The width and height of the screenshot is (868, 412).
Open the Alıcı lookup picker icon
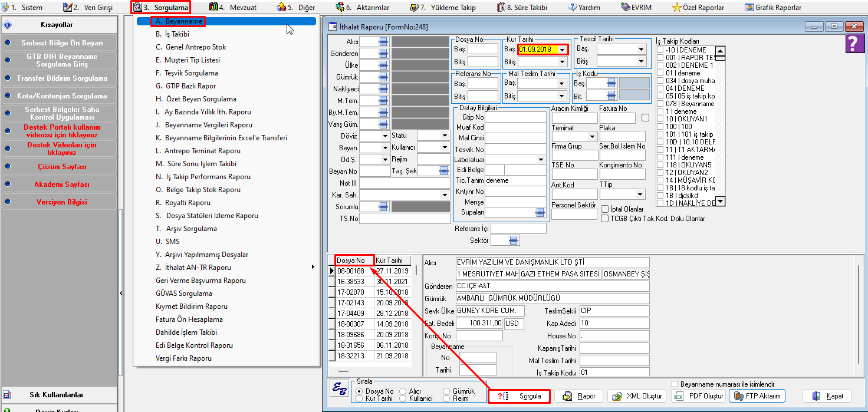[x=383, y=41]
